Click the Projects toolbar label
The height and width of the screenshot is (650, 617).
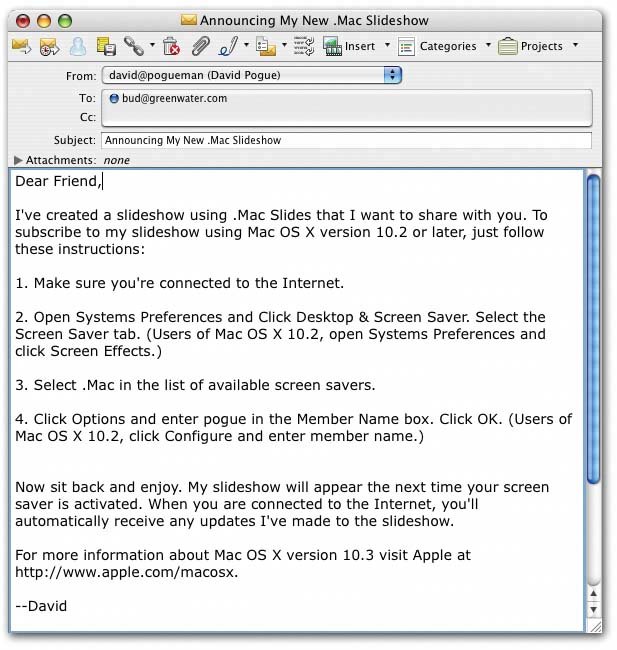pos(542,46)
